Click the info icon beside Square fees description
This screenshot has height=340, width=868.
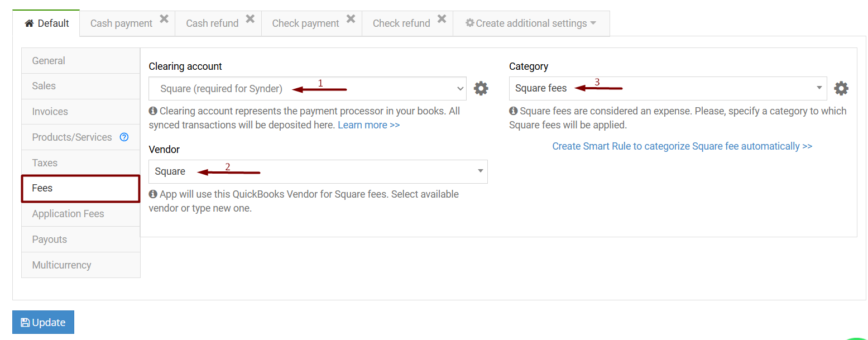click(513, 111)
